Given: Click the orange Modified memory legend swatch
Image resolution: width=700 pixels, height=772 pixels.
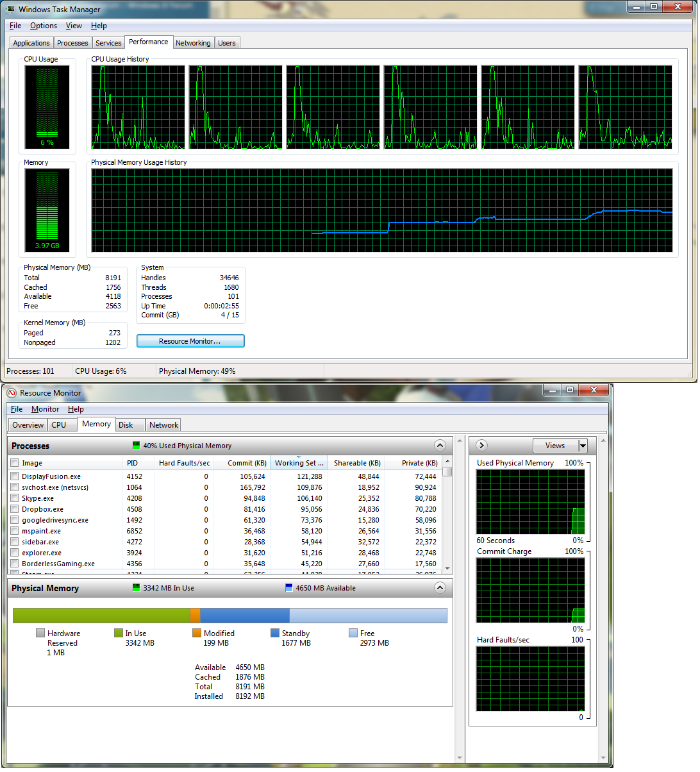Looking at the screenshot, I should (x=197, y=633).
